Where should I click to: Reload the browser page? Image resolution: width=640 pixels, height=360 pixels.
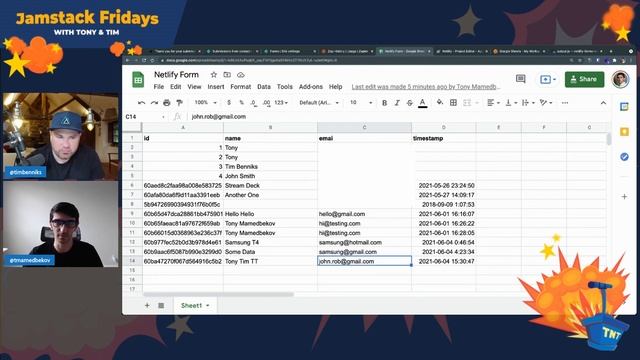click(144, 60)
